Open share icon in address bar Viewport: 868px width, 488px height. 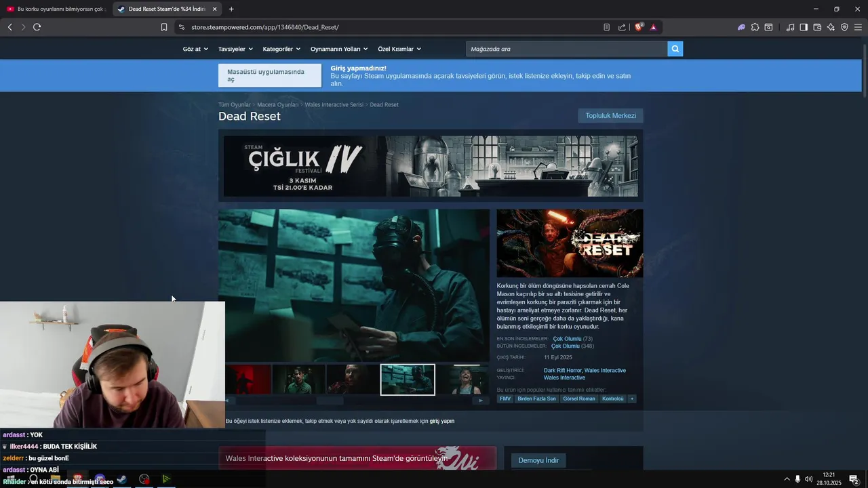pos(622,27)
